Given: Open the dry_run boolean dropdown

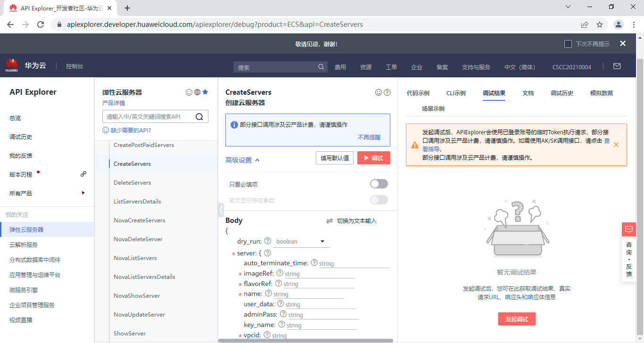Looking at the screenshot, I should (x=301, y=242).
